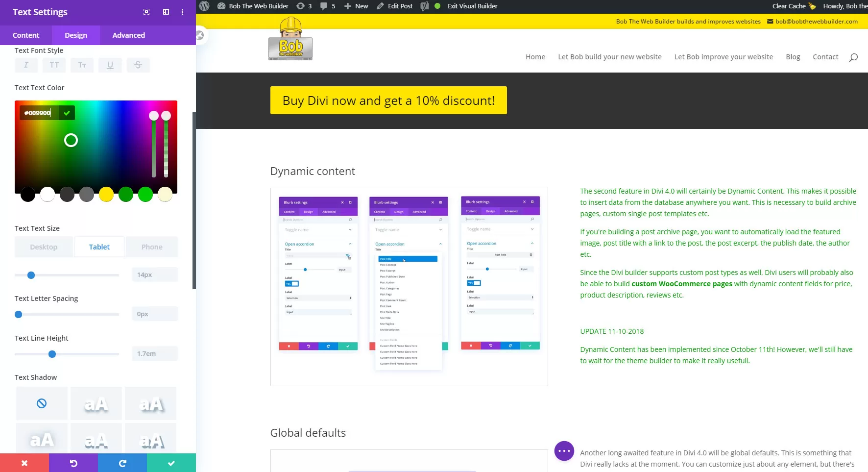Apply underline font style

(110, 65)
